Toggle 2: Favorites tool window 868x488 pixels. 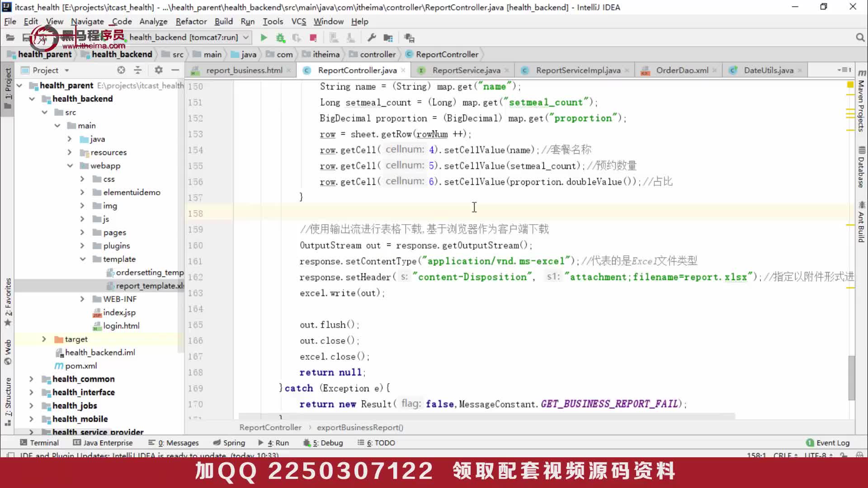(8, 302)
